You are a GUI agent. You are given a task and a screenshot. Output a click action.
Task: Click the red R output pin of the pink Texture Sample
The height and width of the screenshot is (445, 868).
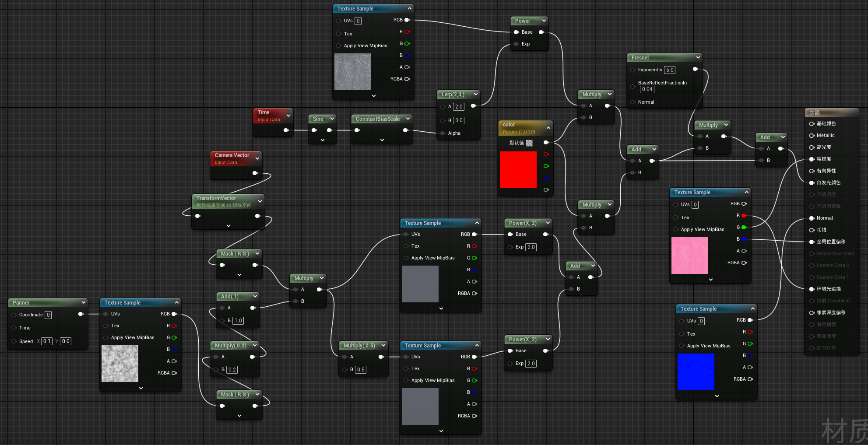pyautogui.click(x=744, y=216)
